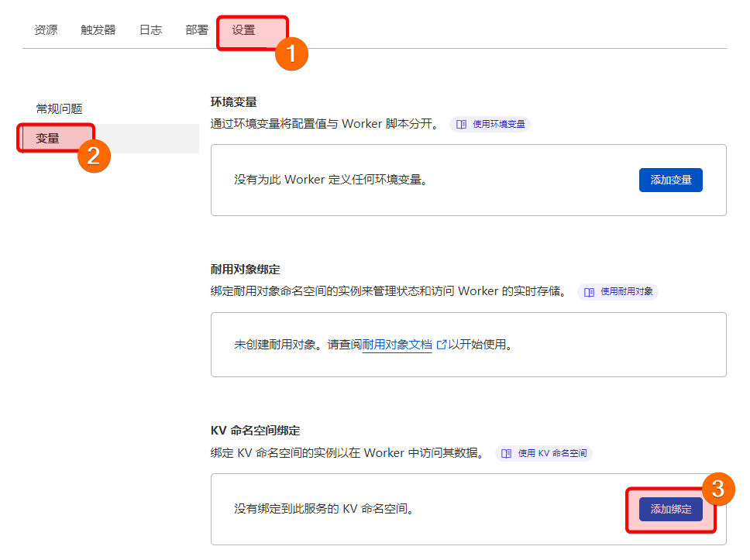
Task: Switch to the 资源 tab
Action: (46, 30)
